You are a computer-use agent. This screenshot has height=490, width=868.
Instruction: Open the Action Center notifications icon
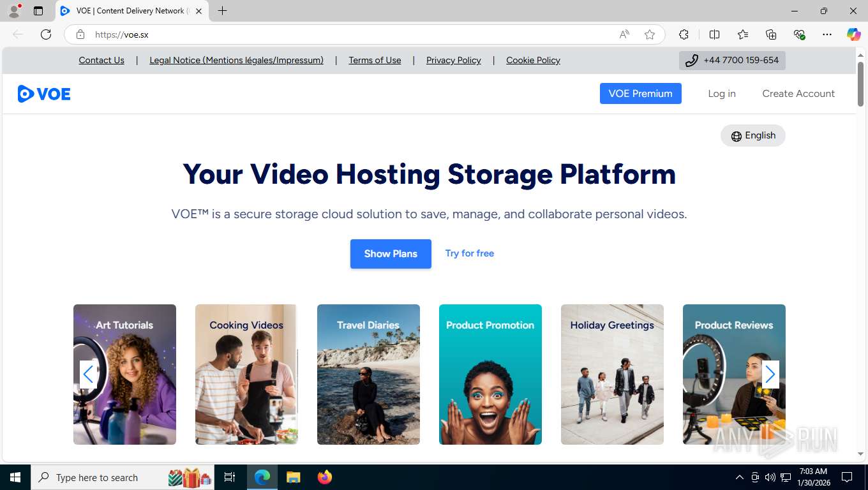click(x=847, y=477)
